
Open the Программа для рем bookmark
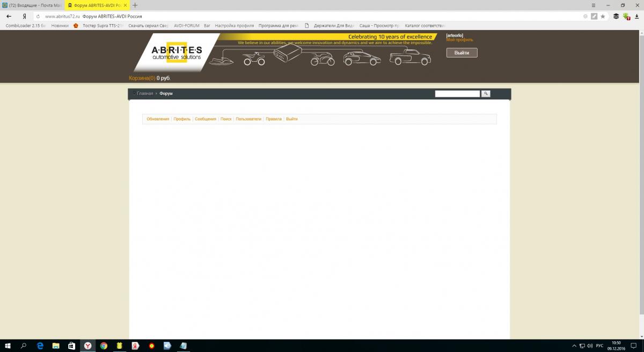(279, 25)
